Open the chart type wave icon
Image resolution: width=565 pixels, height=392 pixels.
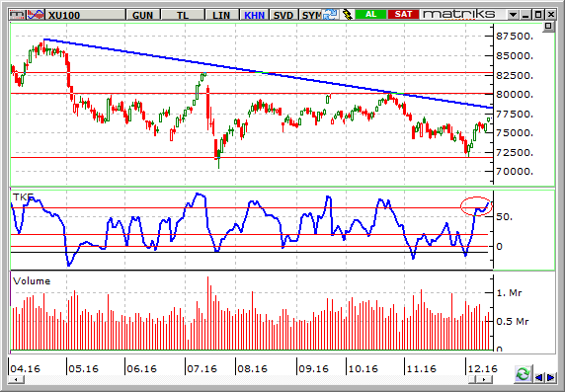36,15
